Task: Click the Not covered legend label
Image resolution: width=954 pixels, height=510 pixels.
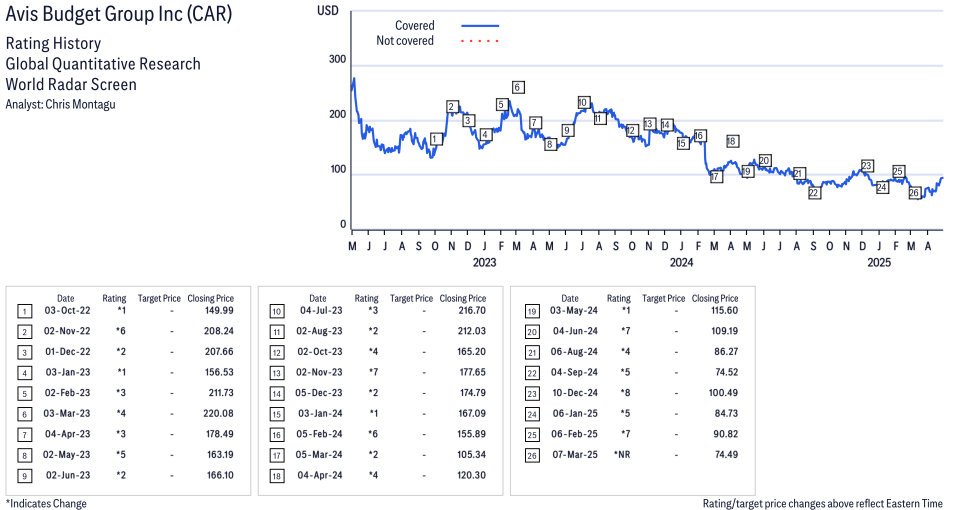Action: pyautogui.click(x=405, y=41)
